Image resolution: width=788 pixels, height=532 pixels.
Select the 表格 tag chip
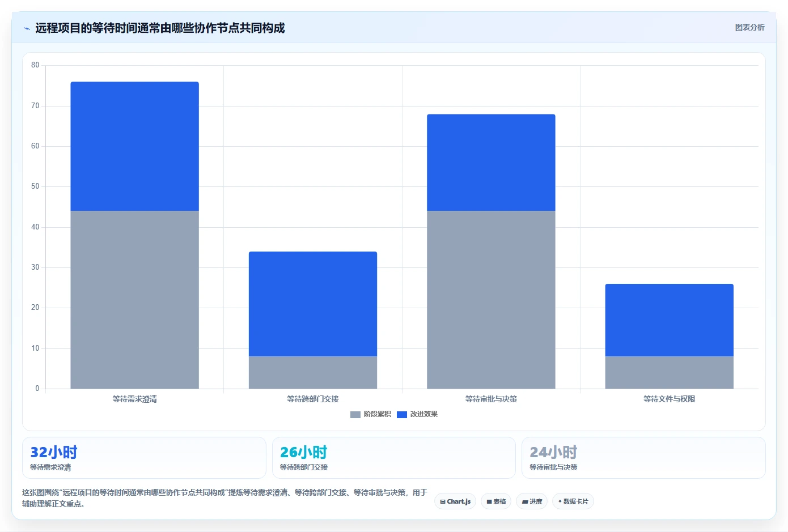(496, 501)
